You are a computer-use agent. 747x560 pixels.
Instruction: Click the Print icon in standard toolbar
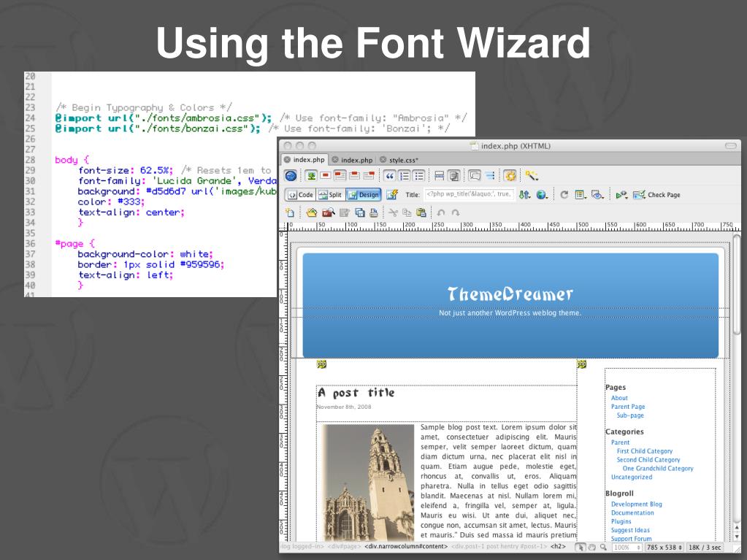tap(375, 212)
